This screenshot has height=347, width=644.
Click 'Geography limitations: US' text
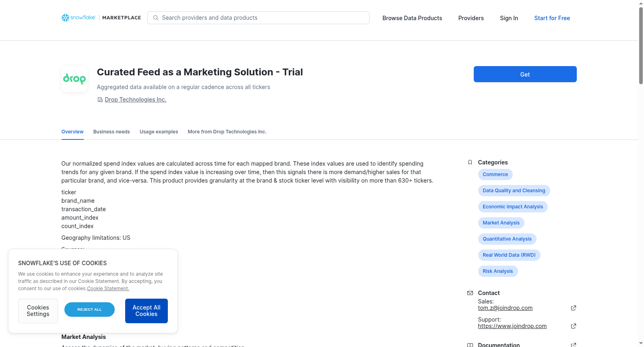[96, 238]
